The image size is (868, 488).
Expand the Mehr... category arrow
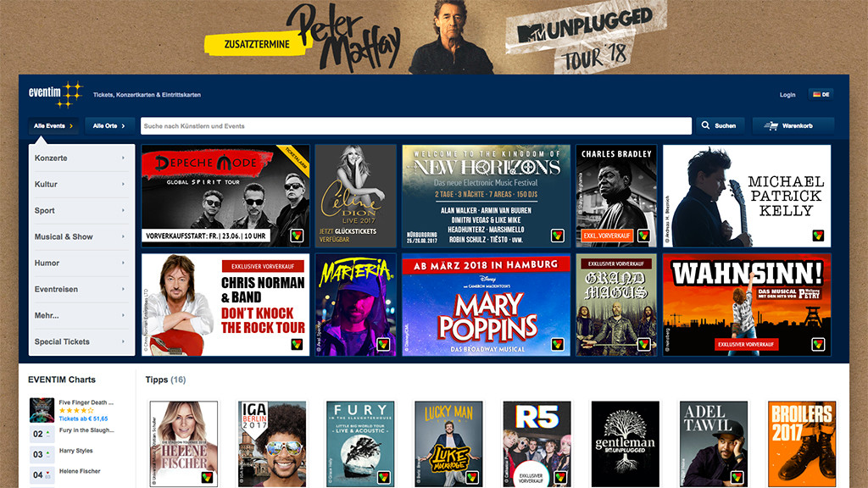123,315
